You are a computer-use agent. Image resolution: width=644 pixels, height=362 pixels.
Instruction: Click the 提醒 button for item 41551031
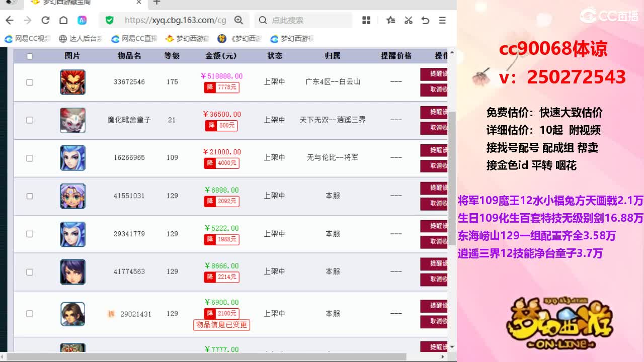coord(434,188)
